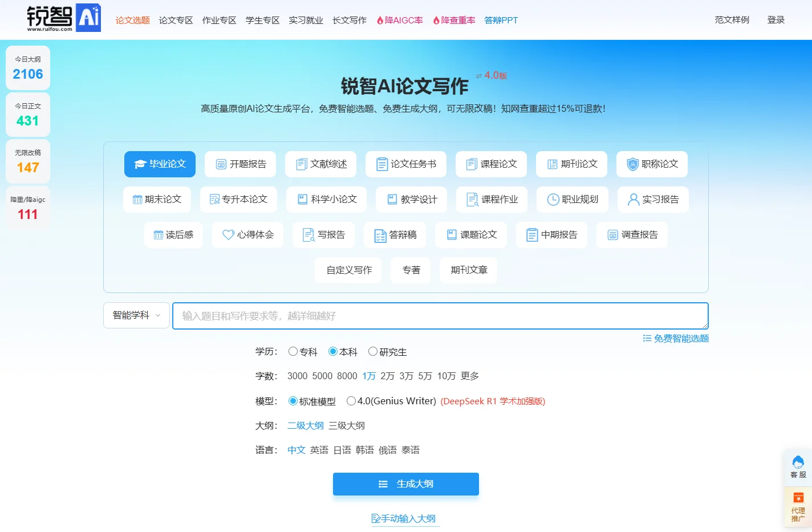Select 4.0(Genius Writer) model radio
The image size is (812, 532).
point(351,401)
